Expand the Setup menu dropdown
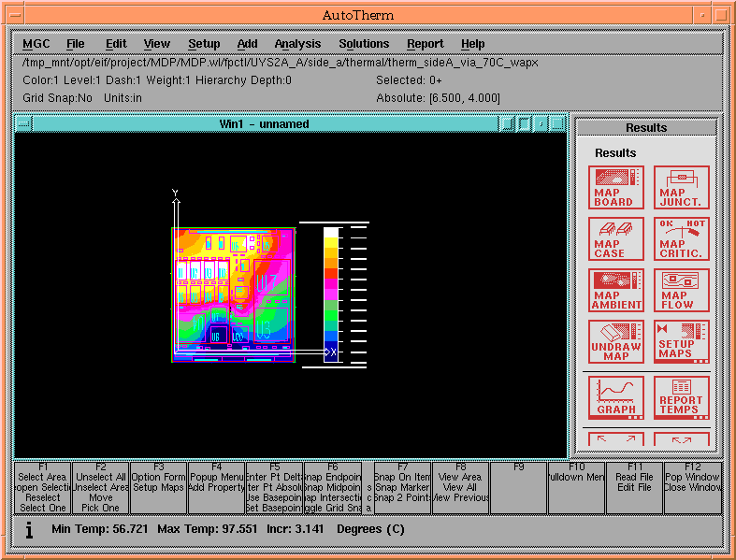 204,44
